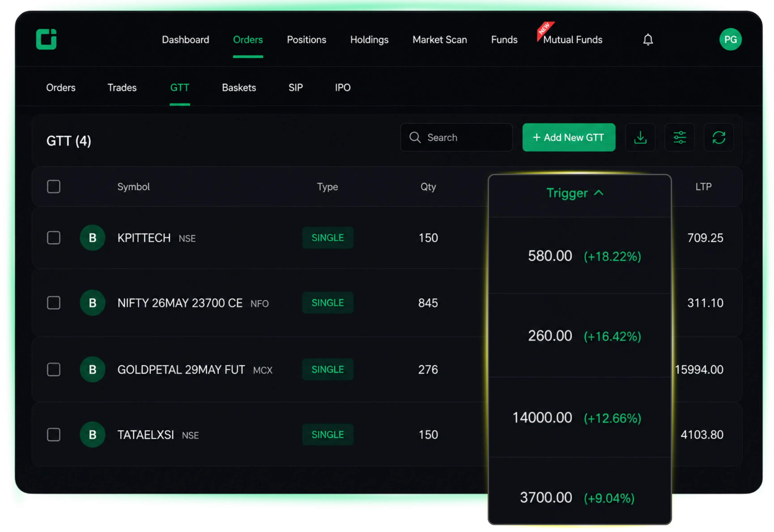Click the 580.00 trigger value
Viewport: 774px width, 532px height.
coord(550,256)
